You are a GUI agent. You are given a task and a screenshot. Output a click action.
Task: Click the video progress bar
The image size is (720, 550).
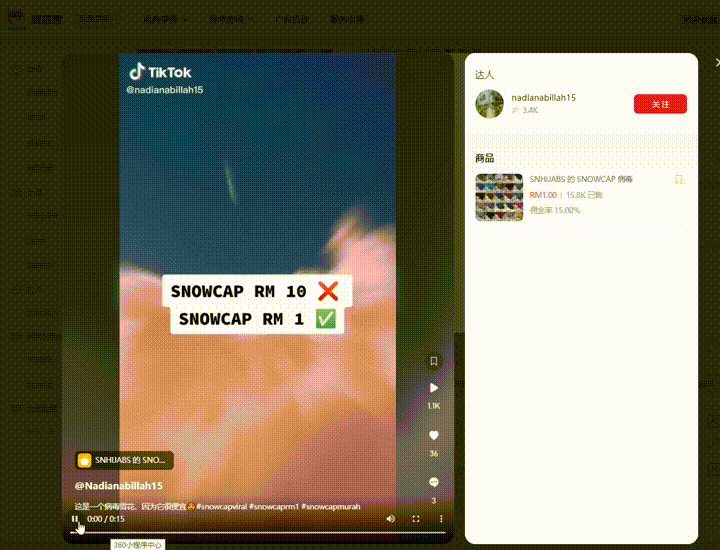click(260, 533)
